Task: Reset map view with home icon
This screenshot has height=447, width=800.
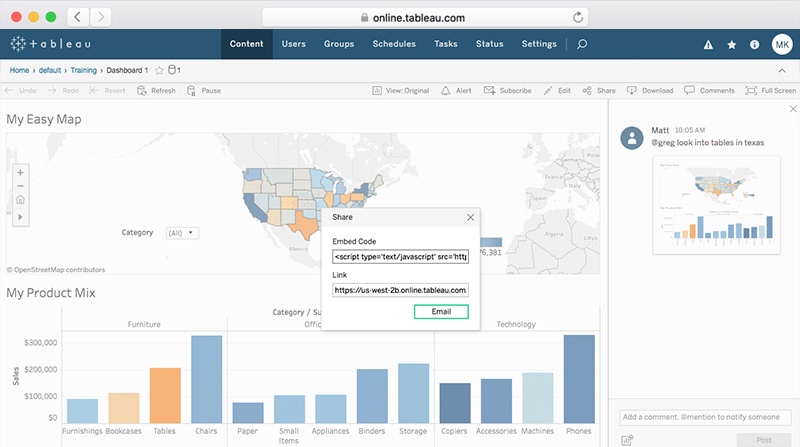Action: point(21,200)
